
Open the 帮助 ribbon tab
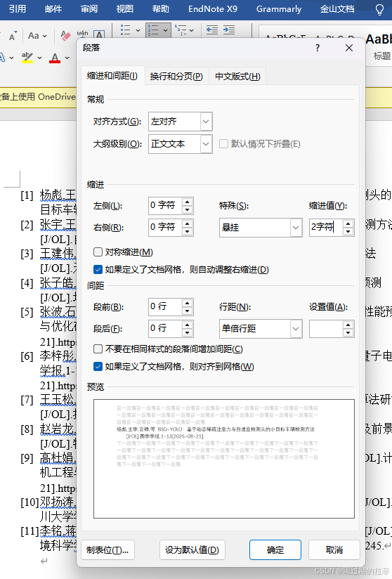[161, 9]
